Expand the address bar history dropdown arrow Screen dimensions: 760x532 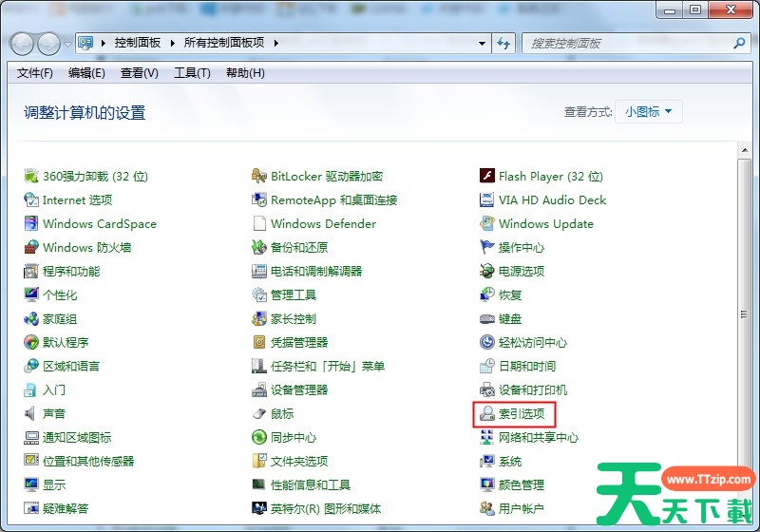482,43
